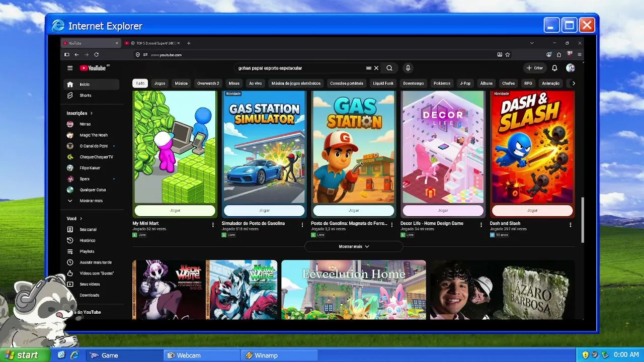The height and width of the screenshot is (362, 644).
Task: Click the YouTube search input field
Action: pos(301,68)
